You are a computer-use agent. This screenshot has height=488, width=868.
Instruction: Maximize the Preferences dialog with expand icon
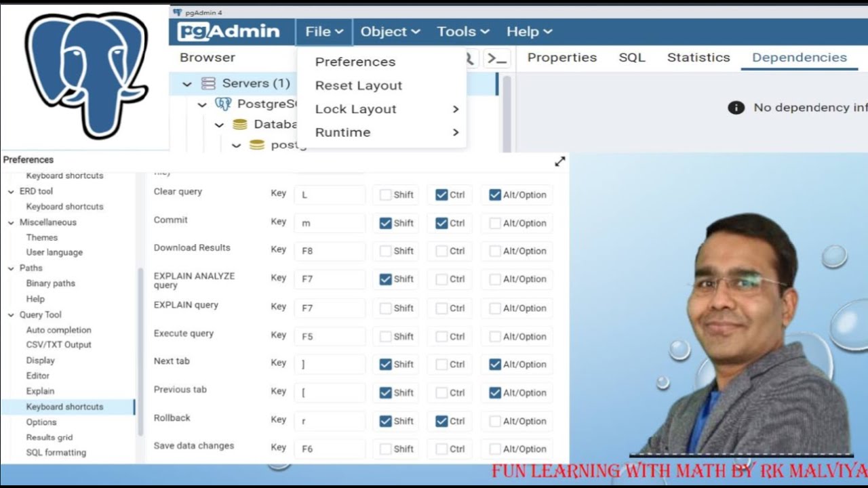click(560, 161)
